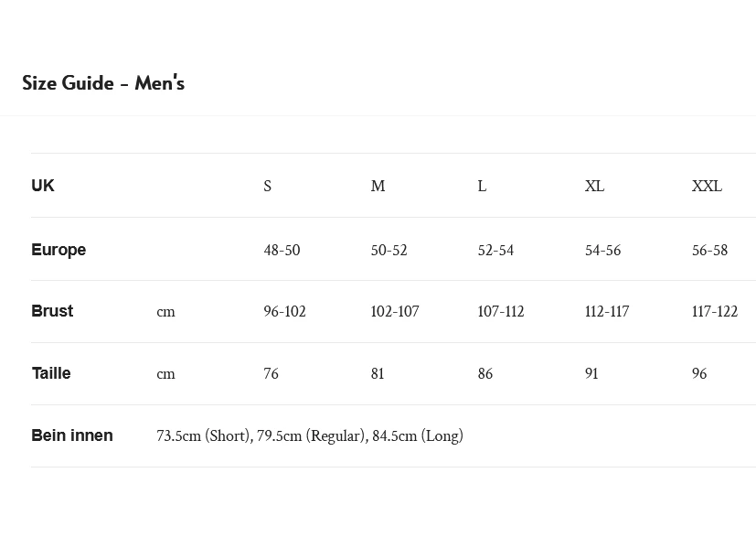The image size is (756, 548).
Task: Click the Europe row label
Action: point(59,250)
